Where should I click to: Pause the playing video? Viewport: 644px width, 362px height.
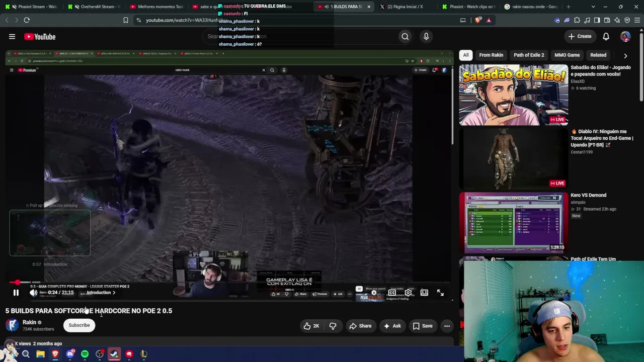point(16,293)
